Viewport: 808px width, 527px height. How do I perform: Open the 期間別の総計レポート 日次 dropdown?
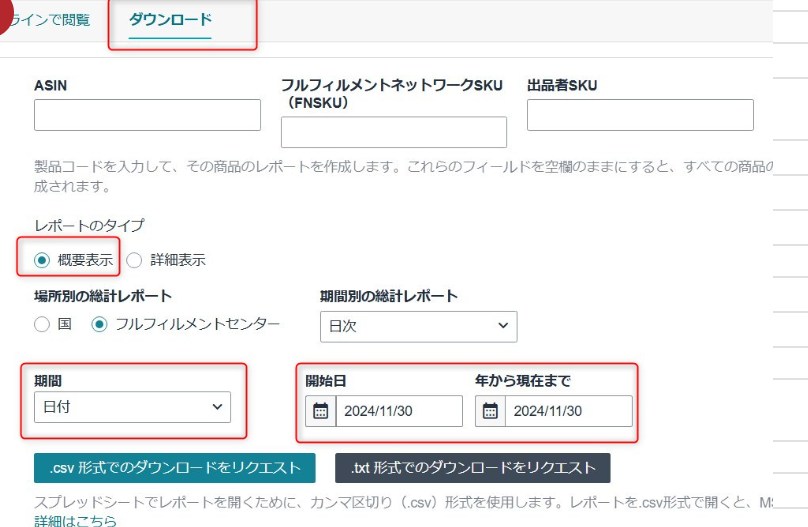(x=418, y=327)
